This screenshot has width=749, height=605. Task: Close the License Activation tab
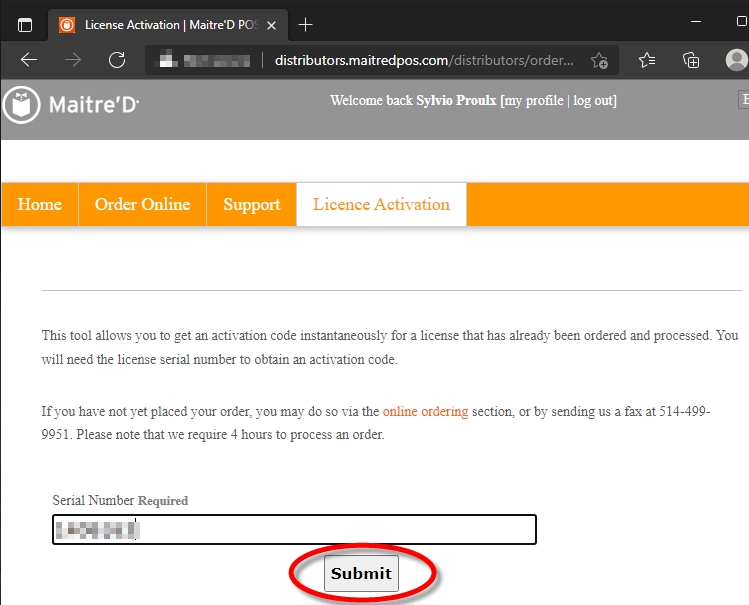(x=271, y=24)
